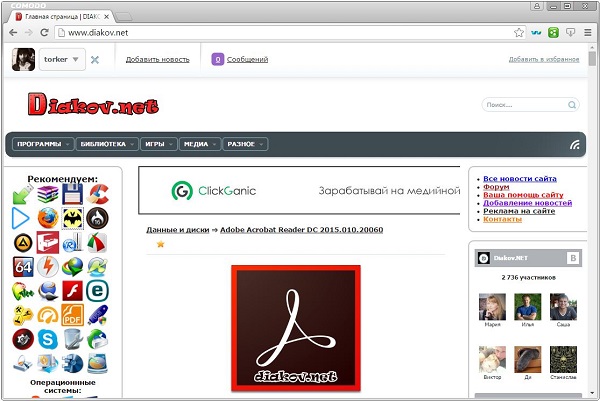Click the yellow star rating icon
600x401 pixels.
click(x=160, y=244)
